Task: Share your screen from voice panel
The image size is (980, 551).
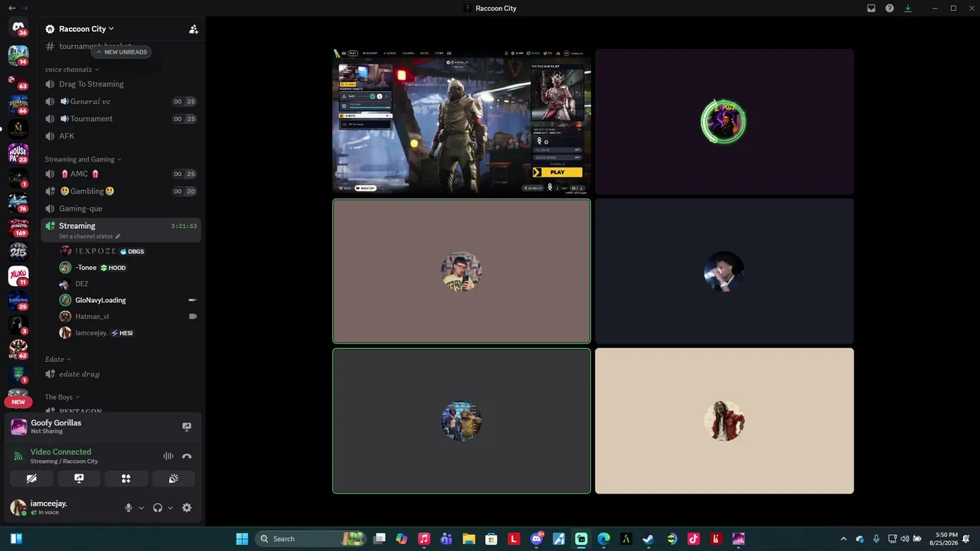Action: pos(79,478)
